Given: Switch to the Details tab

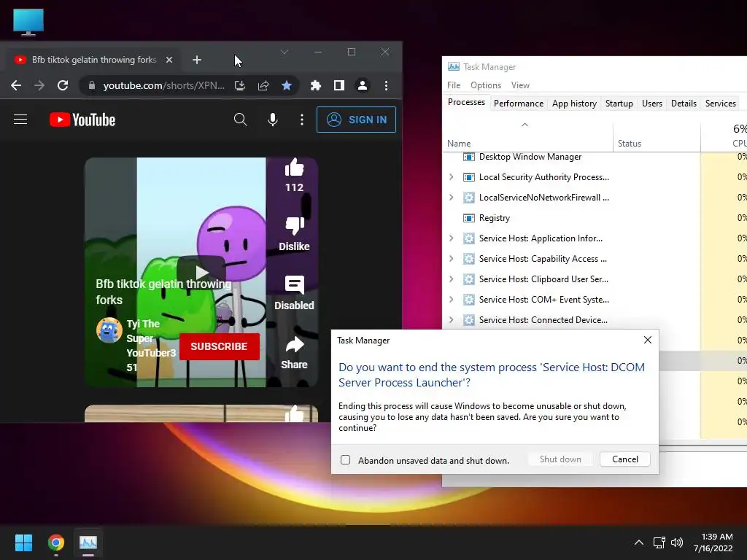Looking at the screenshot, I should pos(684,104).
